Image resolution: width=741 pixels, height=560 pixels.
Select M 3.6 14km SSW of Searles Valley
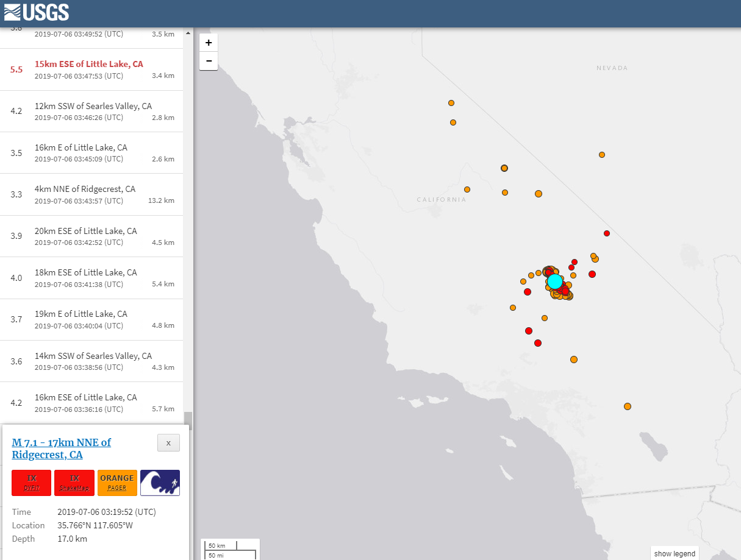[x=91, y=361]
